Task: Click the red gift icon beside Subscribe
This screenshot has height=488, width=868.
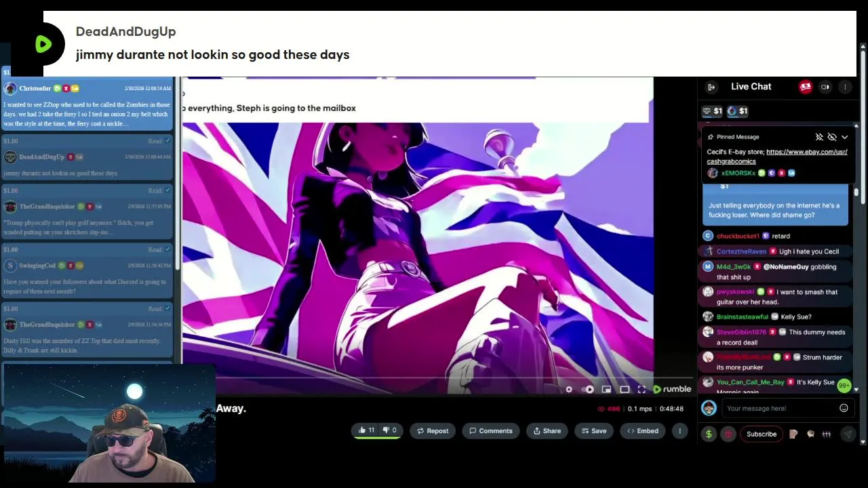Action: point(728,434)
